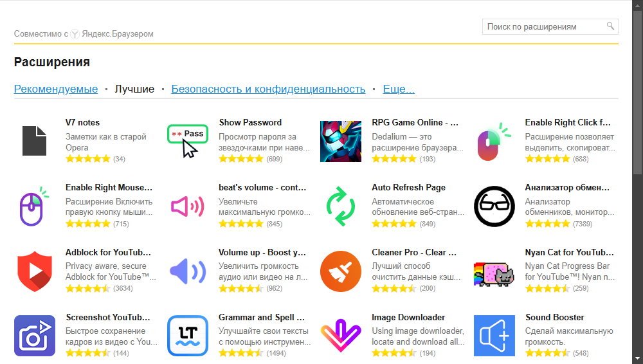
Task: Click the Расширения page heading
Action: (52, 62)
